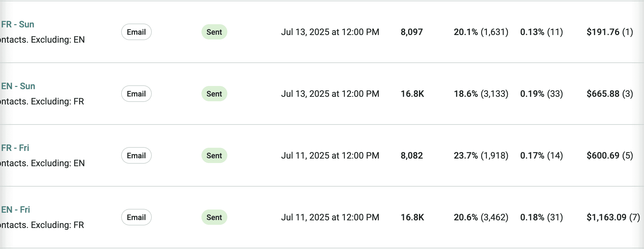Click the Sent status pill for EN - Sun
The height and width of the screenshot is (249, 644).
pos(214,94)
